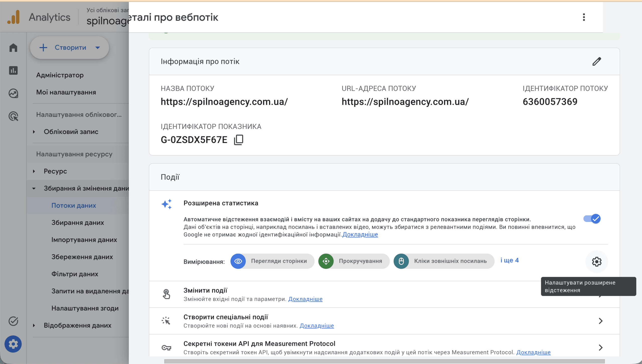This screenshot has width=642, height=364.
Task: Click Докладніше link for Measurement Protocol
Action: coord(533,352)
